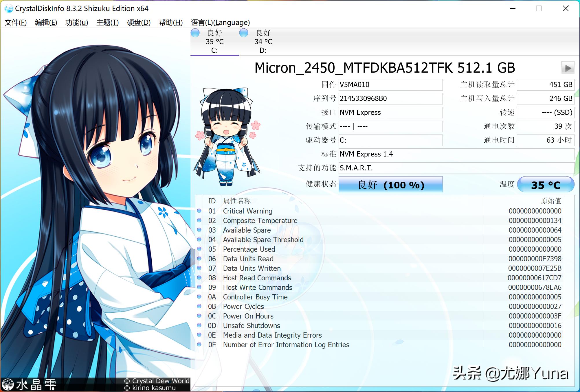Click the blue health indicator above drive D:
The image size is (580, 392).
tap(244, 33)
